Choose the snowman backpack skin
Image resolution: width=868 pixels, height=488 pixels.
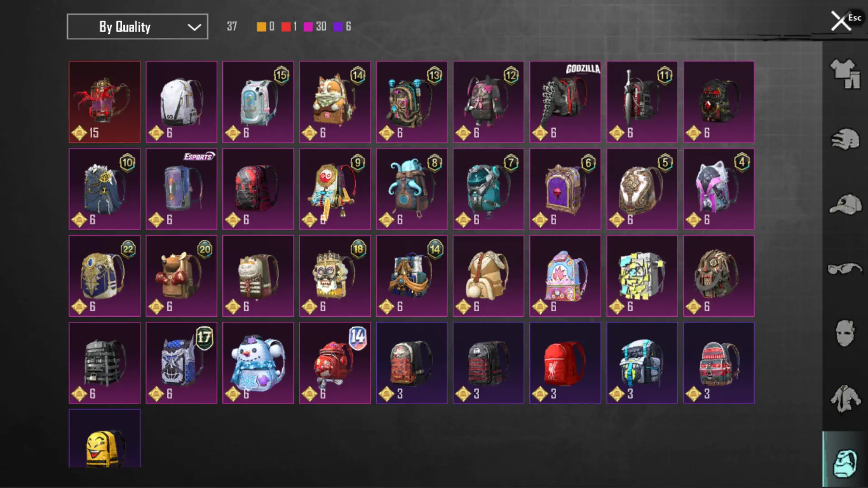click(x=258, y=363)
